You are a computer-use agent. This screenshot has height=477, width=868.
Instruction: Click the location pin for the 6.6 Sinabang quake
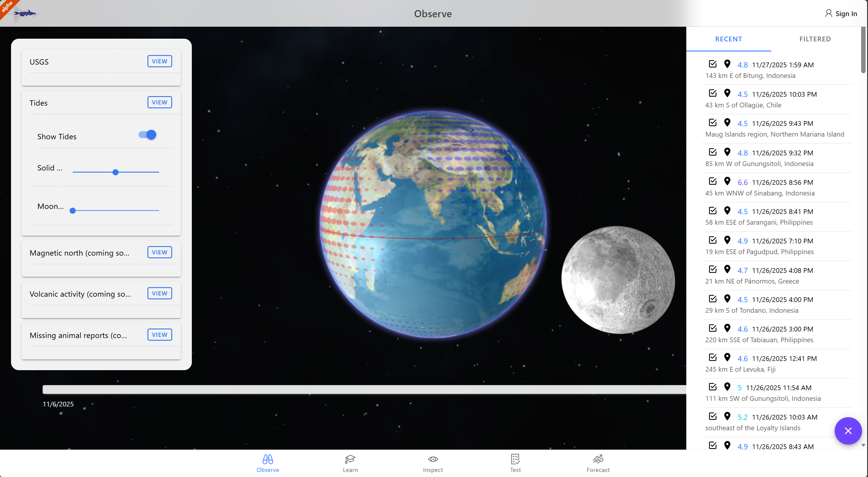727,181
